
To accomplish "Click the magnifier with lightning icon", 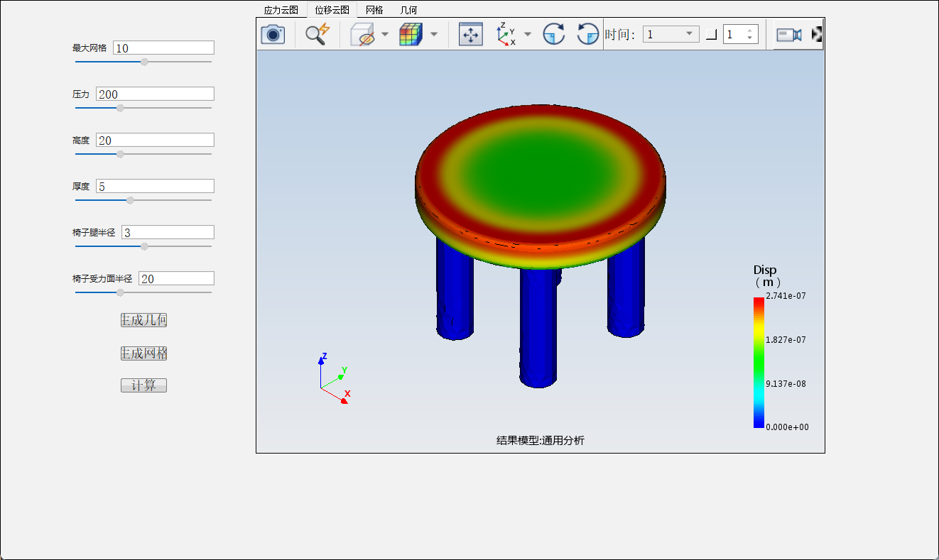I will 317,34.
